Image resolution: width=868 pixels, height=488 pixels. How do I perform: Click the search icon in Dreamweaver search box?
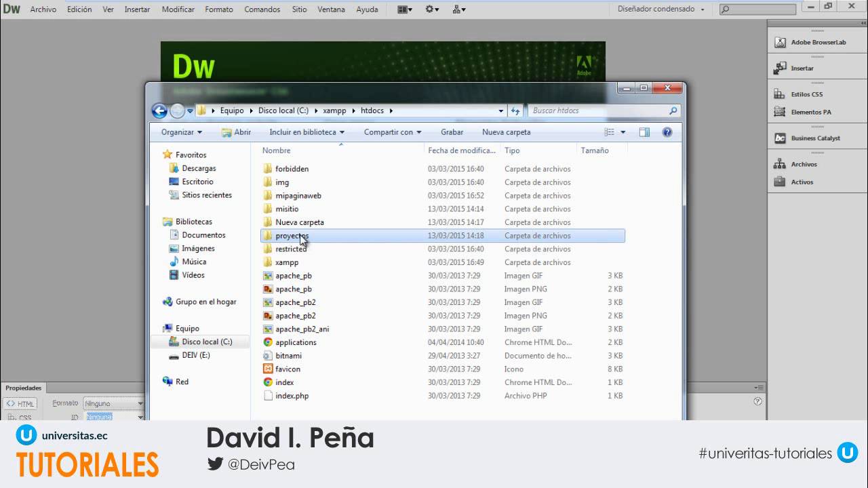725,9
